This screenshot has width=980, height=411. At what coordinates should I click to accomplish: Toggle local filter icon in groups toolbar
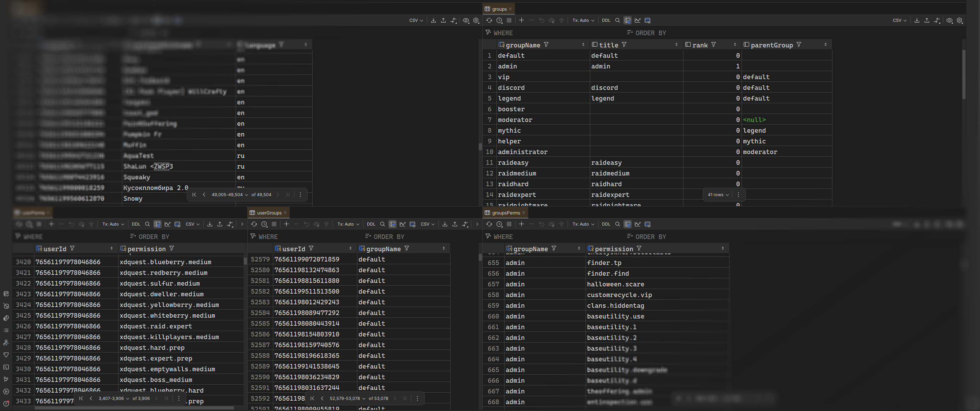[628, 20]
